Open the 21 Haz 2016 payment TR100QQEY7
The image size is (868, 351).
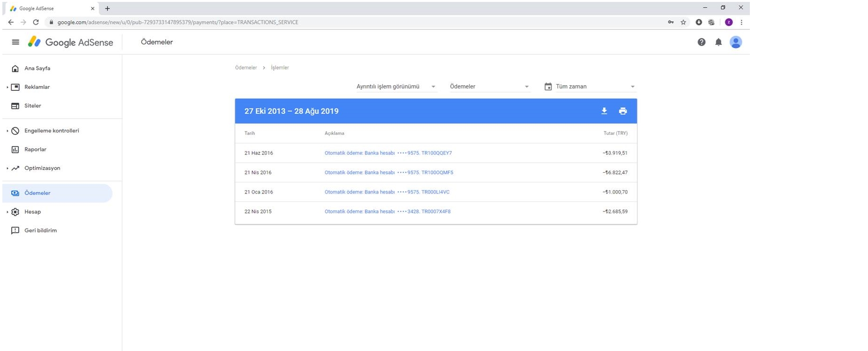point(388,153)
